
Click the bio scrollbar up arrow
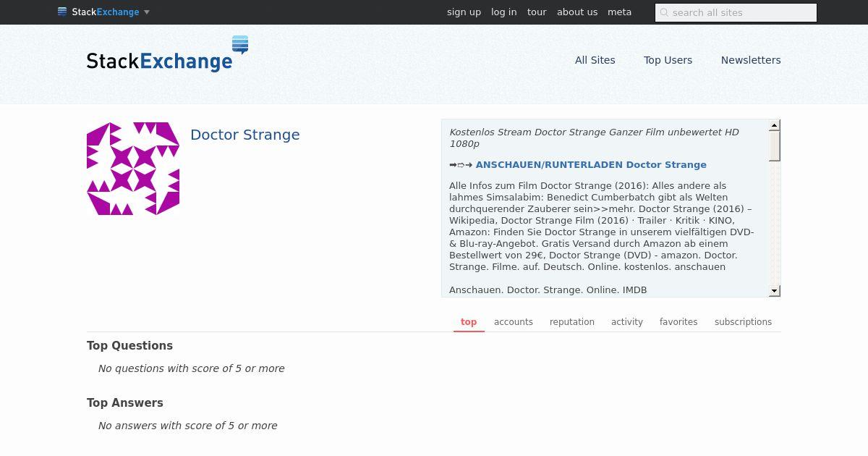pyautogui.click(x=774, y=125)
